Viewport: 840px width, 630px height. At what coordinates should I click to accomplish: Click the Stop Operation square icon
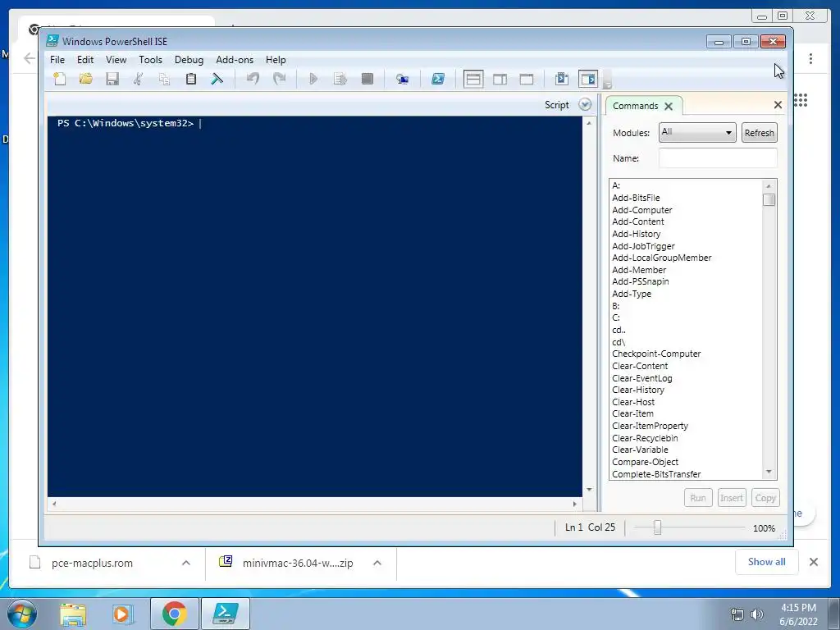tap(367, 80)
